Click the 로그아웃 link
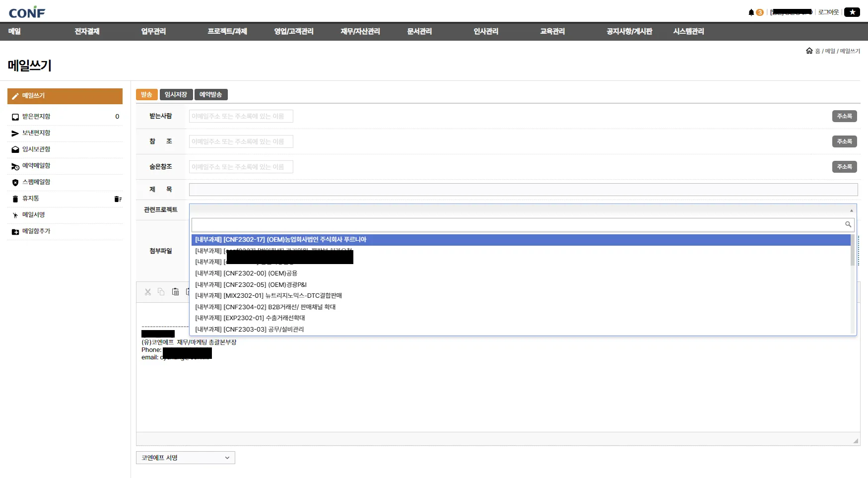The width and height of the screenshot is (868, 478). point(828,12)
